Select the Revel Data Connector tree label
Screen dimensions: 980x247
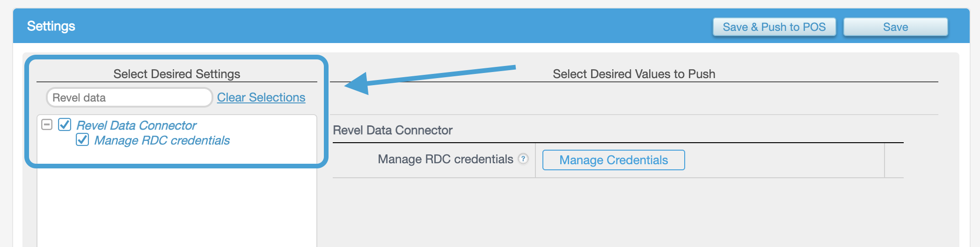[x=136, y=125]
